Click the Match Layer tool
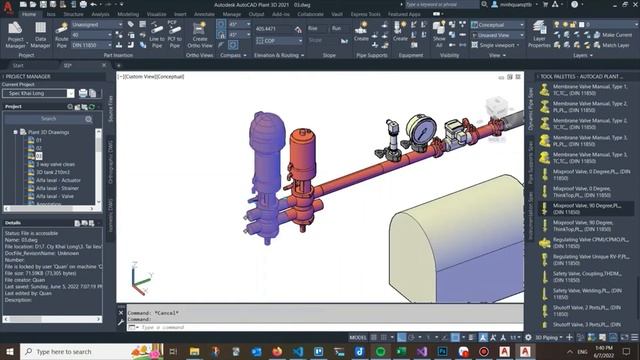Screen dimensions: 640x360 click(x=611, y=45)
